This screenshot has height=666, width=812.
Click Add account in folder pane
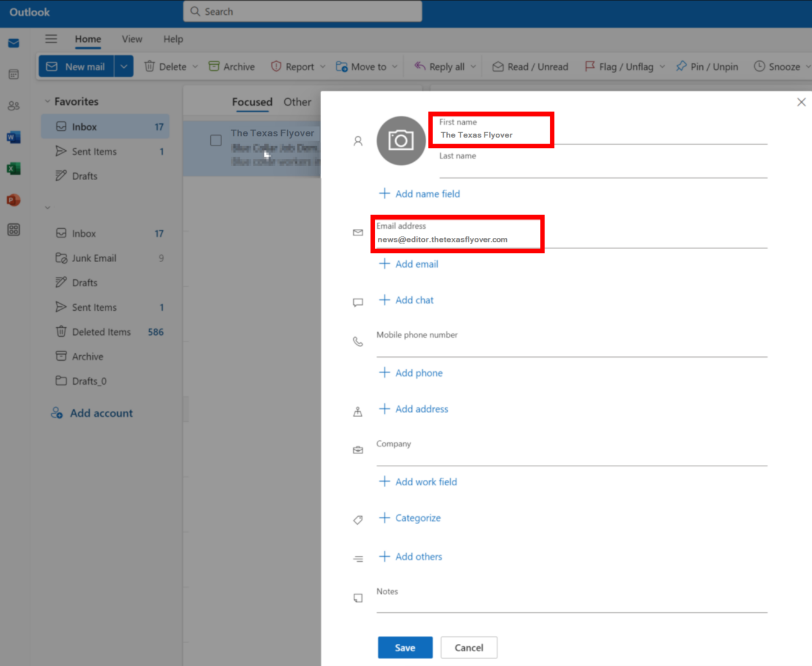click(x=92, y=413)
